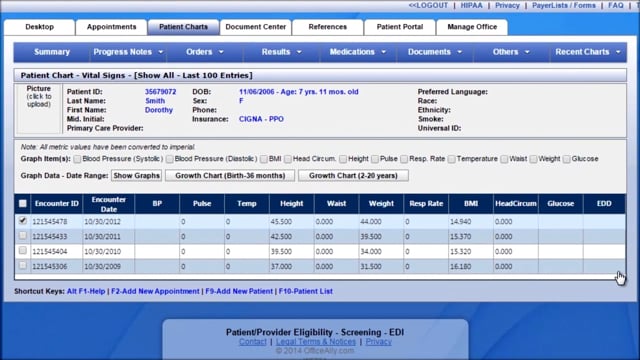Check the Resp. Rate graph item
The height and width of the screenshot is (360, 640).
point(404,159)
